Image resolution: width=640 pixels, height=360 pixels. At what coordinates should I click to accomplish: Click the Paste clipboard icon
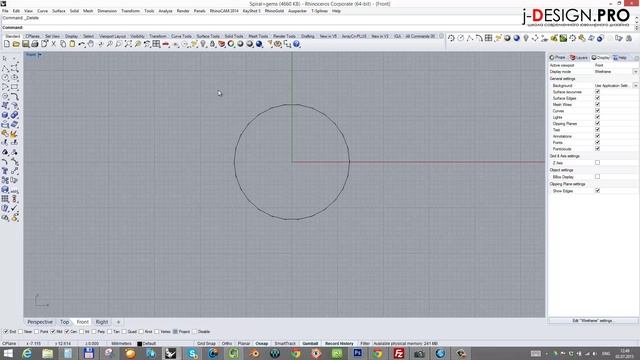(x=72, y=44)
